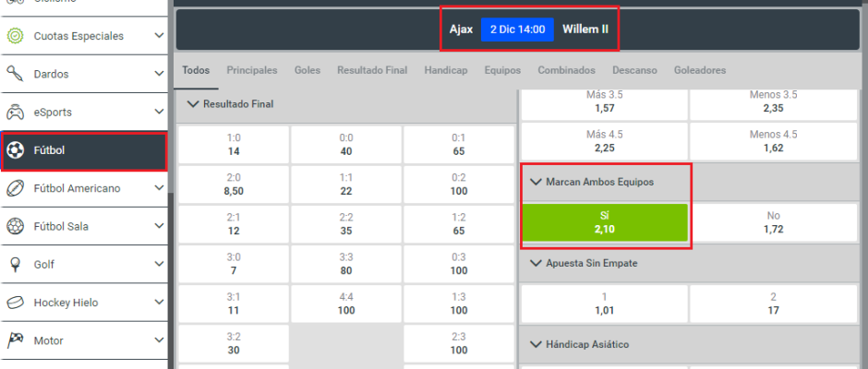This screenshot has height=369, width=868.
Task: Click the Willem II team name
Action: [585, 30]
